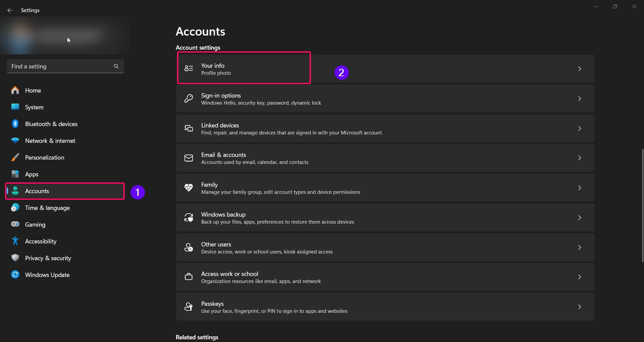Viewport: 644px width, 342px height.
Task: Click Find a setting search box
Action: tap(65, 66)
